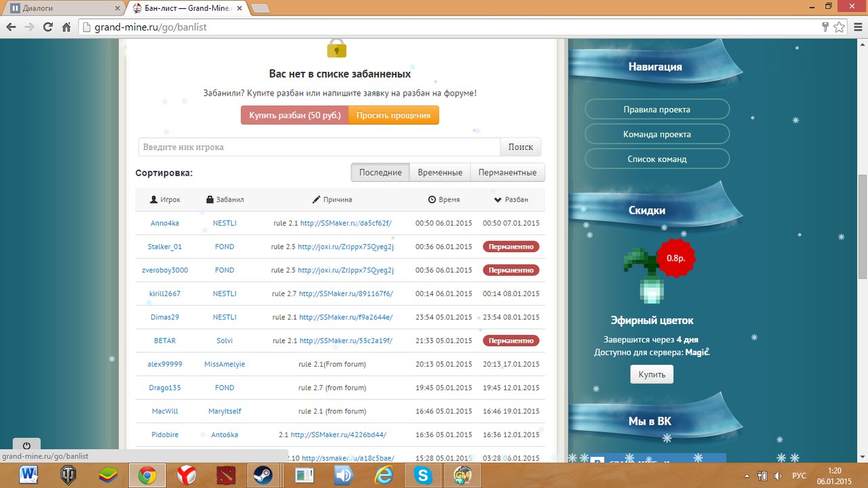The width and height of the screenshot is (868, 488).
Task: Open Internet Explorer taskbar icon
Action: point(383,475)
